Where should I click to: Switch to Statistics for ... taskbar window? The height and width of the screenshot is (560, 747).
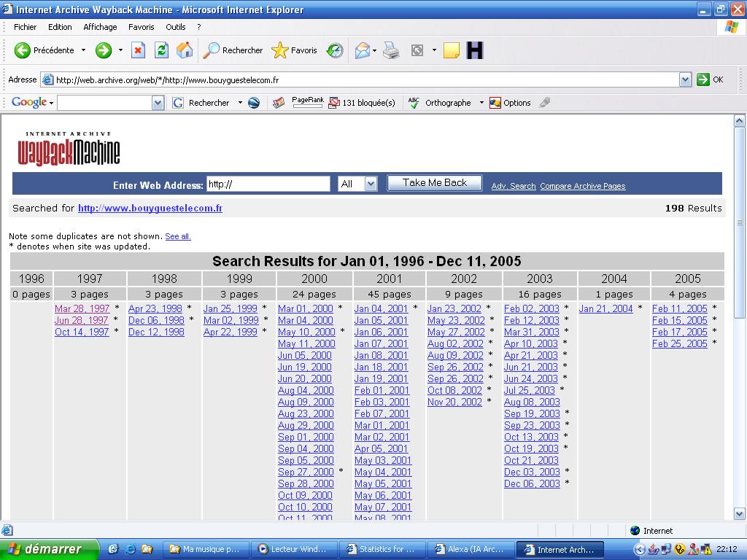pyautogui.click(x=382, y=549)
